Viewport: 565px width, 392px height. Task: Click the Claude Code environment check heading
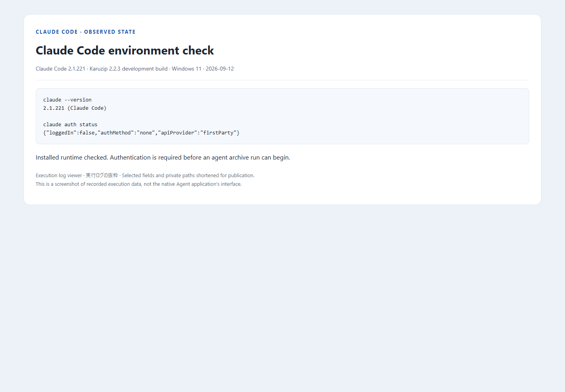pyautogui.click(x=125, y=51)
